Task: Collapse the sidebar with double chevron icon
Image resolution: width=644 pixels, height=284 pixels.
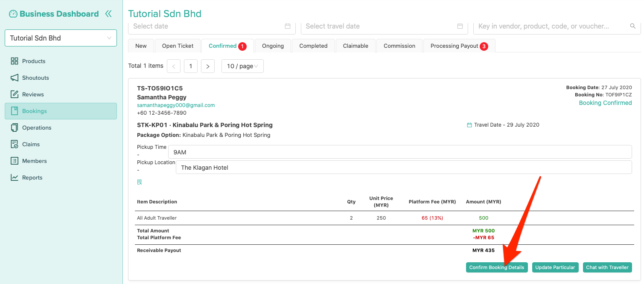Action: (x=108, y=14)
